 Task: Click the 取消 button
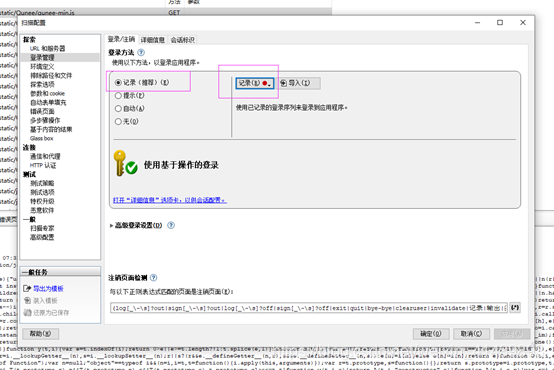pyautogui.click(x=471, y=334)
